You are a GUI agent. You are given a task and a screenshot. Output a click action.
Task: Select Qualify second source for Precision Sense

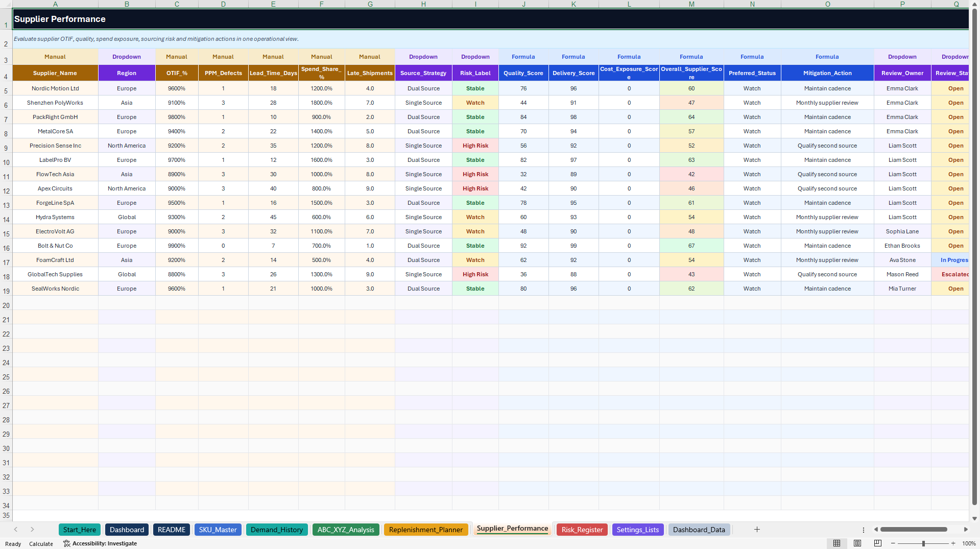coord(827,146)
